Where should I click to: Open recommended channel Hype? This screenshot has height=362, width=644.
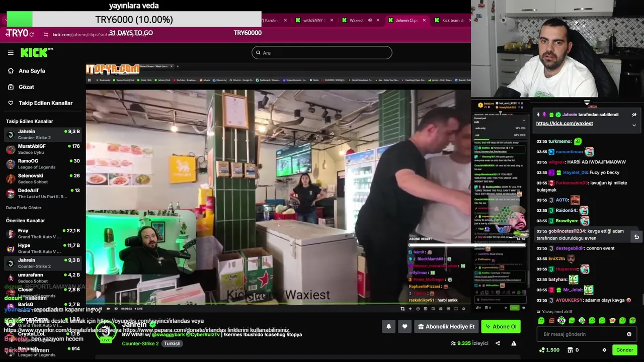click(x=43, y=248)
